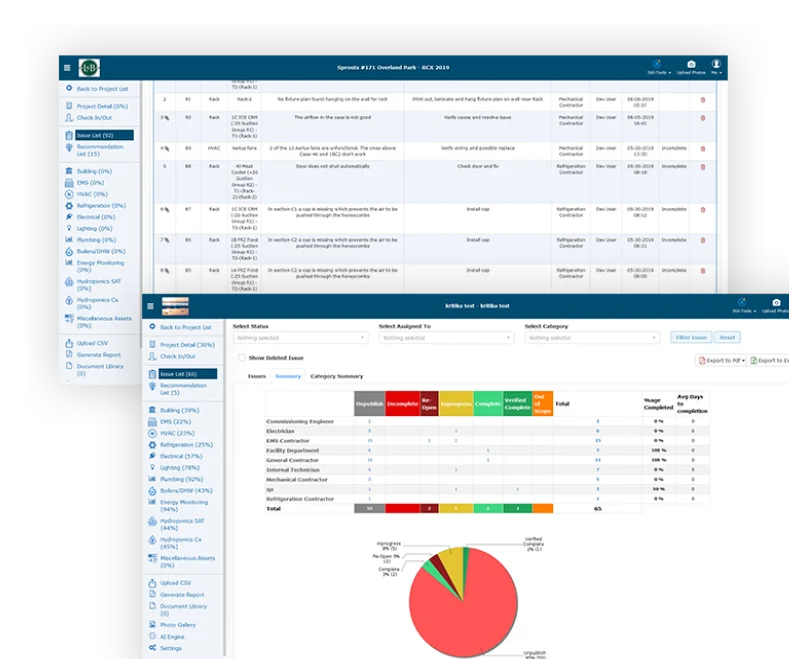Open Project Detail (0%) in Sprouts sidebar
This screenshot has width=789, height=659.
(x=97, y=106)
